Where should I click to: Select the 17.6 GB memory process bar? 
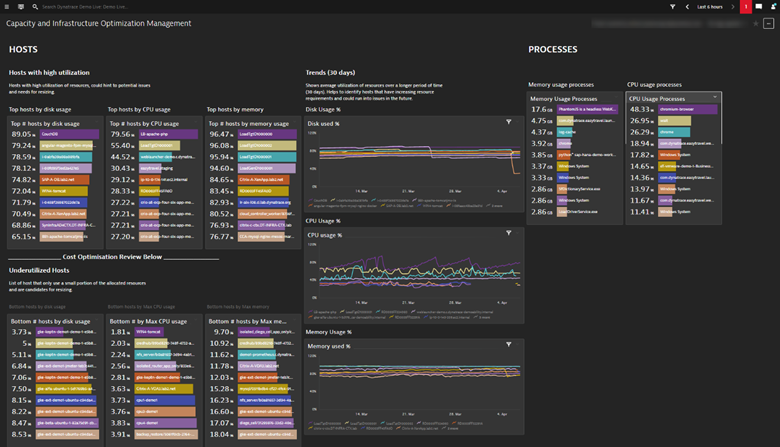587,109
